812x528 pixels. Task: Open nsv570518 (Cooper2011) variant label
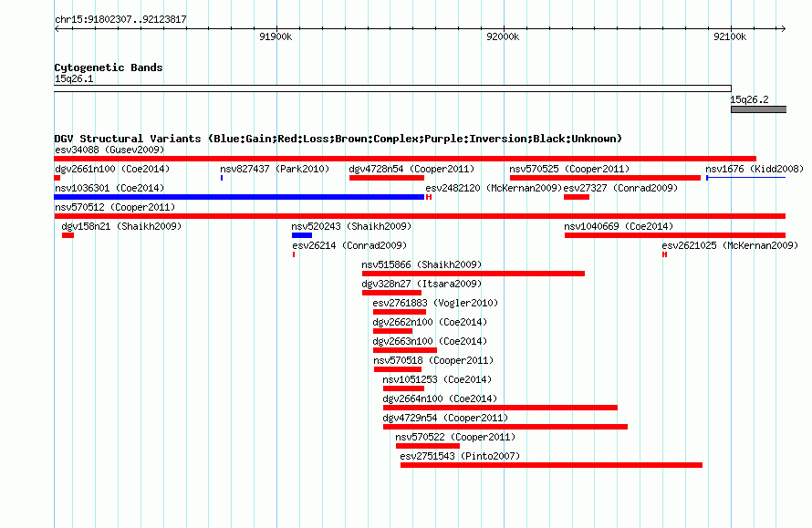(433, 360)
